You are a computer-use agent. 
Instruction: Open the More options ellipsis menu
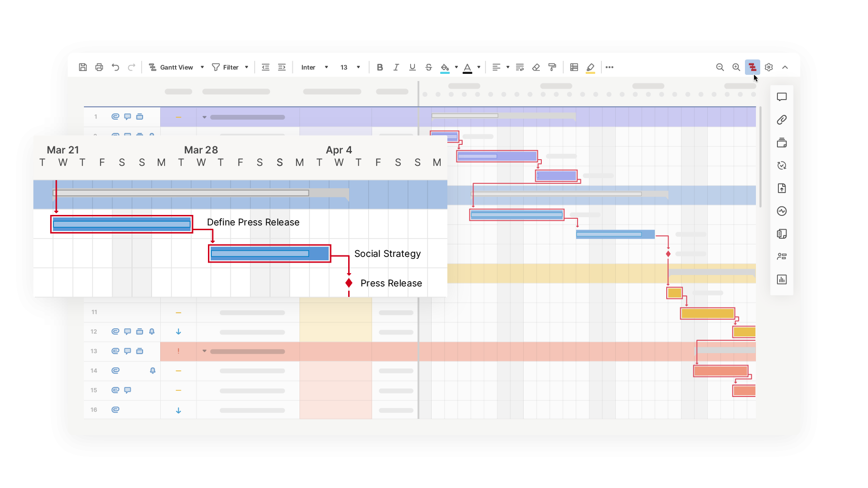coord(610,67)
